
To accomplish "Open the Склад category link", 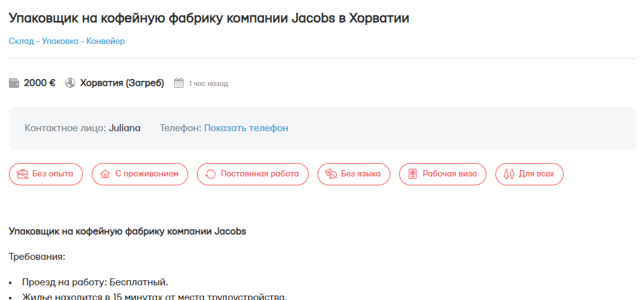I will (x=21, y=41).
